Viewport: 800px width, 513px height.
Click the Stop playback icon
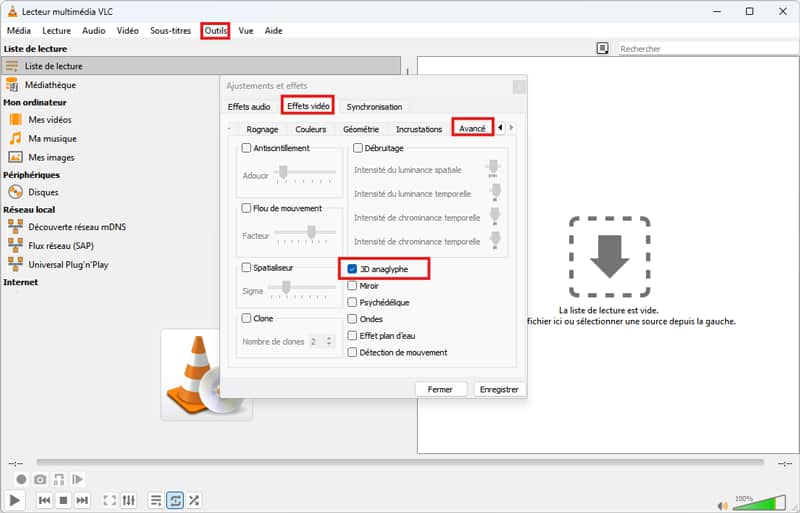[63, 500]
